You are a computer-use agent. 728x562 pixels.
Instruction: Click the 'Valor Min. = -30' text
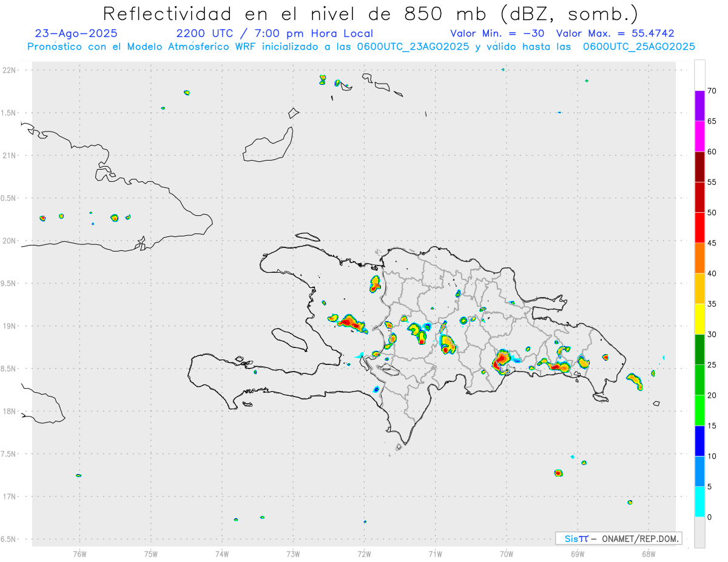pyautogui.click(x=497, y=33)
